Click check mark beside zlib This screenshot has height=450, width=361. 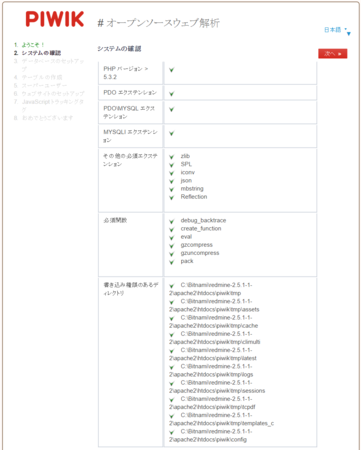coord(172,157)
